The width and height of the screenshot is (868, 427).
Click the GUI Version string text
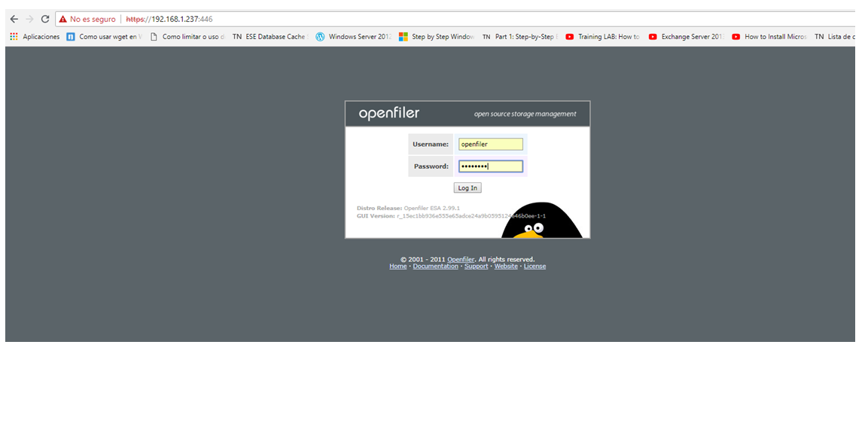coord(451,216)
